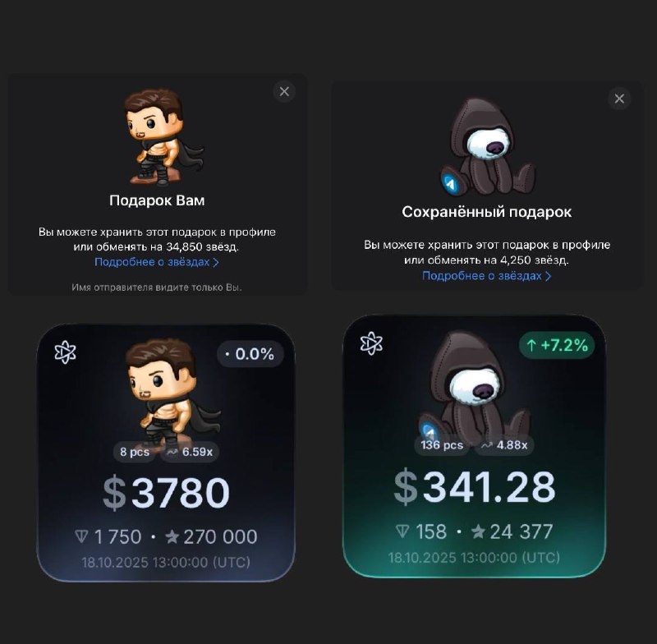
Task: Click the TON icon next to 158
Action: (x=402, y=531)
